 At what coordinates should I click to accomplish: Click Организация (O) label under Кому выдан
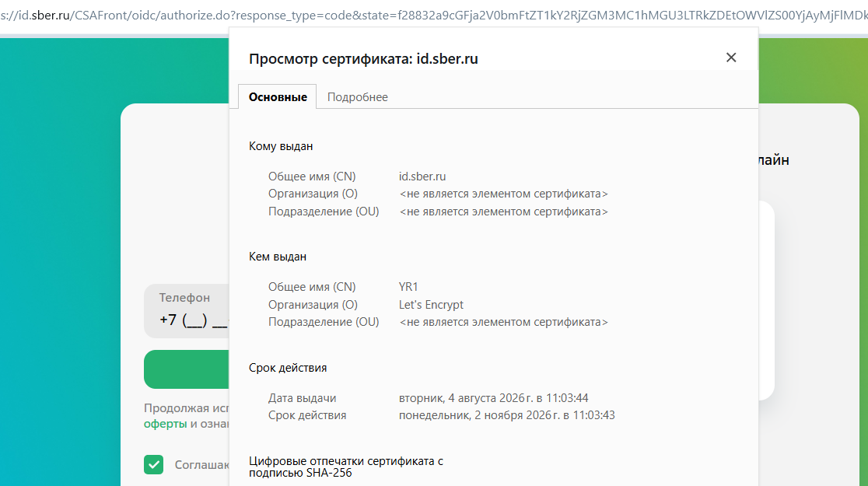coord(313,194)
